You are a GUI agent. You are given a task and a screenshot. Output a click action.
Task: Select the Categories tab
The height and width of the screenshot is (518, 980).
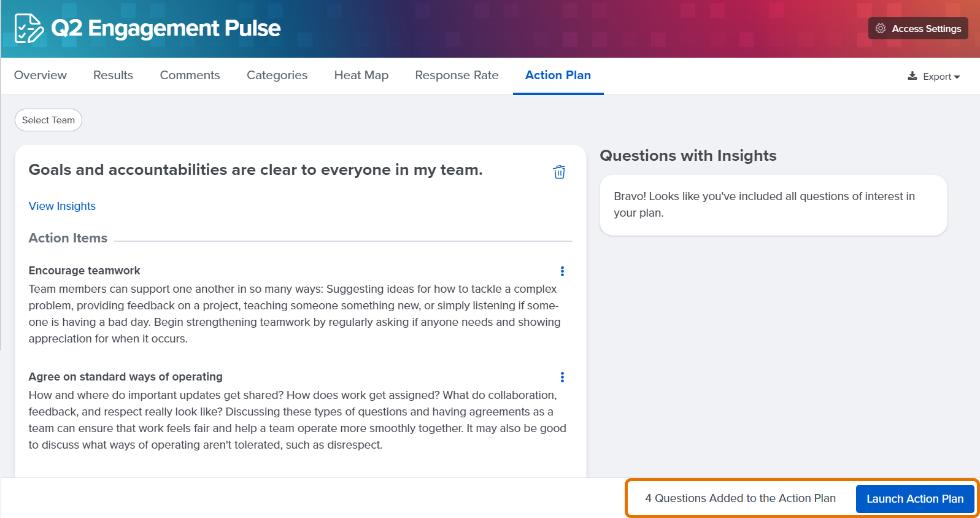pos(277,75)
